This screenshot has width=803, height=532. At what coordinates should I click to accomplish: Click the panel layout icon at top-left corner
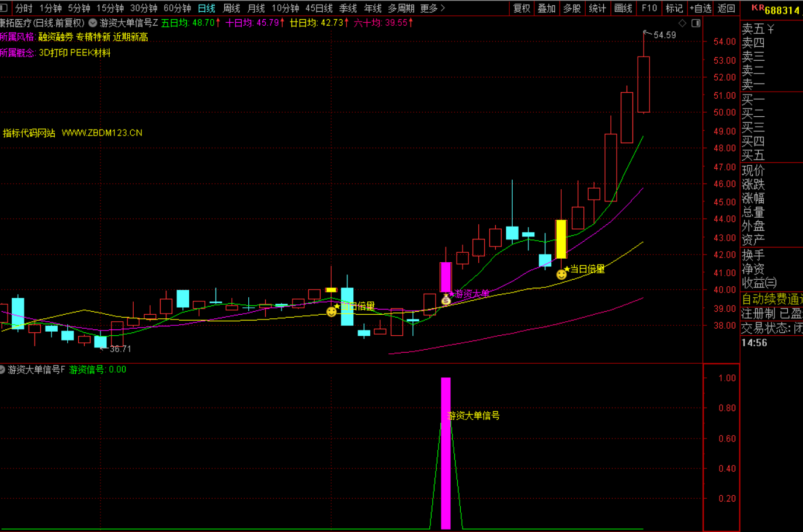(x=4, y=8)
